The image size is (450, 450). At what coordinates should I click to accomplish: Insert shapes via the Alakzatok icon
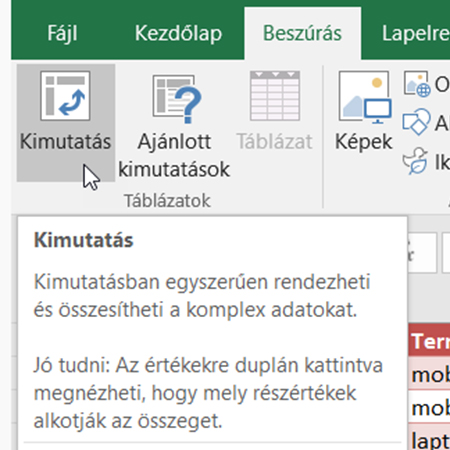click(416, 122)
